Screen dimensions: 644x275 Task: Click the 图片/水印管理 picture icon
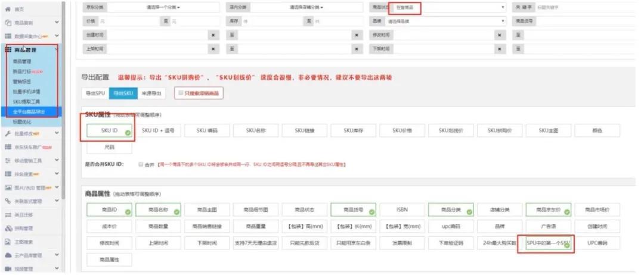click(7, 187)
